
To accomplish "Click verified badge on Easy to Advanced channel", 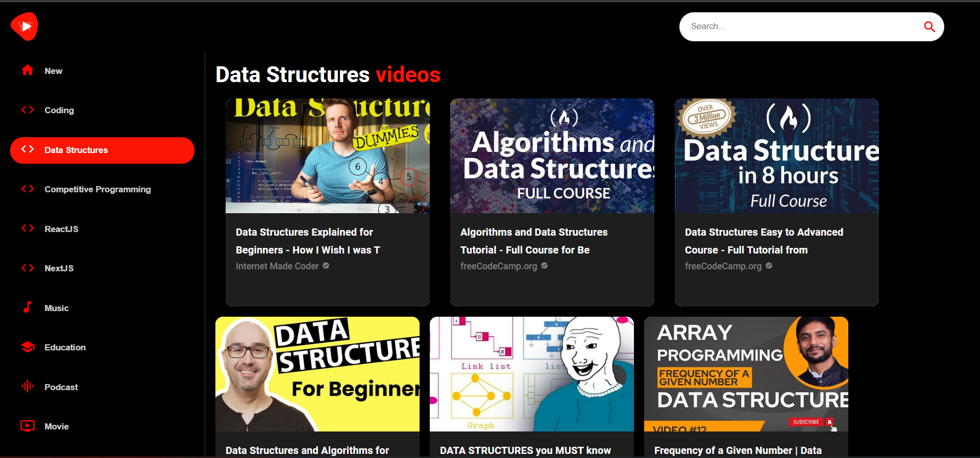I will click(x=769, y=266).
